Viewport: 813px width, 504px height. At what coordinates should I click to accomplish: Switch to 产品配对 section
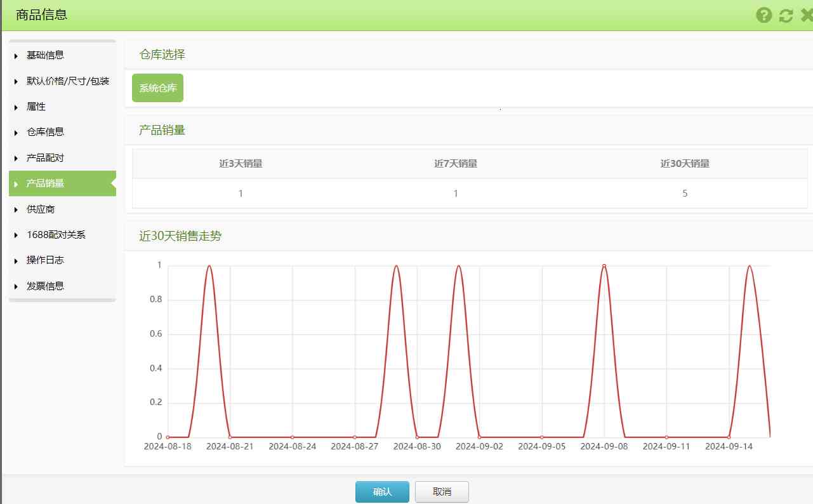pos(45,158)
